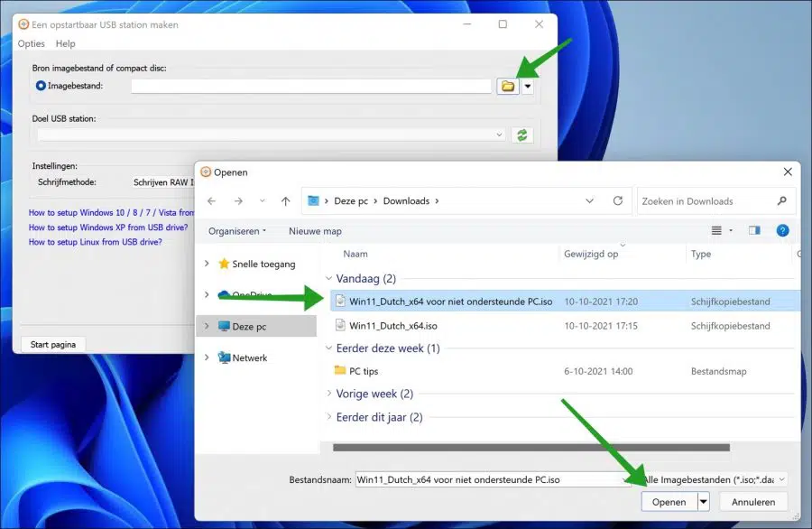The height and width of the screenshot is (529, 812).
Task: Click the green refresh USB drives icon
Action: point(522,135)
